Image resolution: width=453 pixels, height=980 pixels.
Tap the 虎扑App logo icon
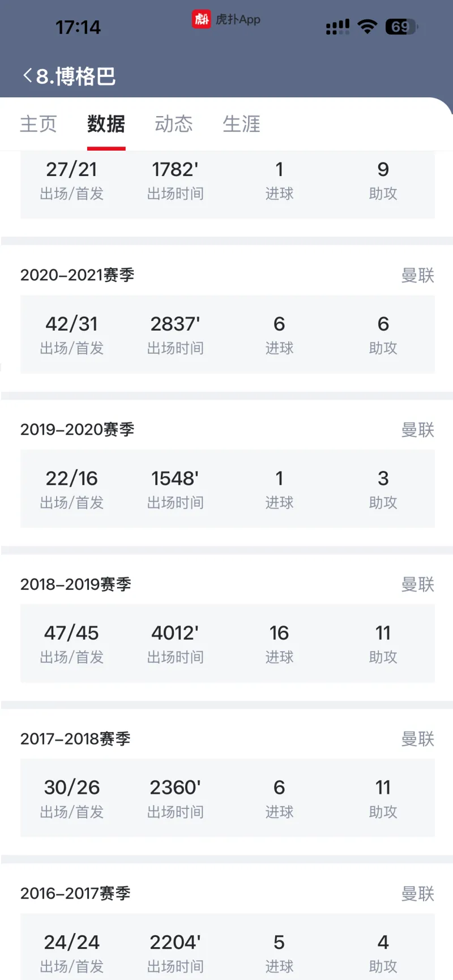coord(201,19)
